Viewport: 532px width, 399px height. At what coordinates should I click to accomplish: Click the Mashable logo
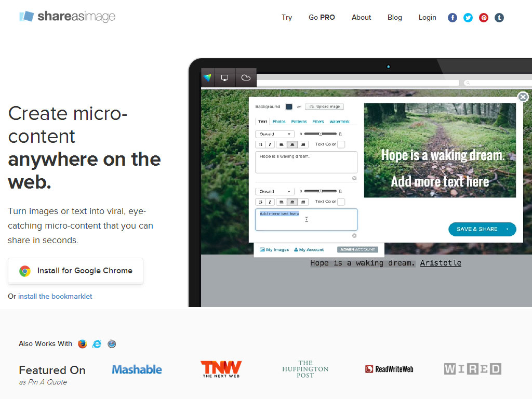pos(137,369)
